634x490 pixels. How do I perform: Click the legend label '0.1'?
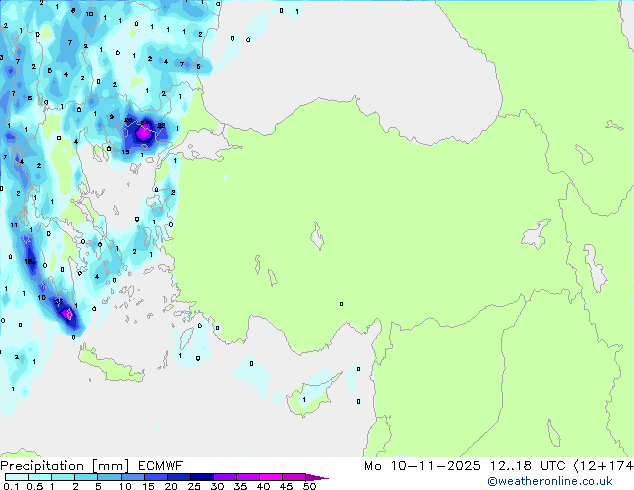click(x=11, y=486)
